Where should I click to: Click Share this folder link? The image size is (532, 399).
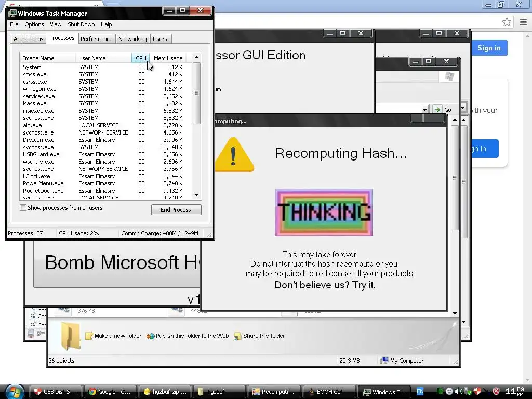tap(264, 336)
